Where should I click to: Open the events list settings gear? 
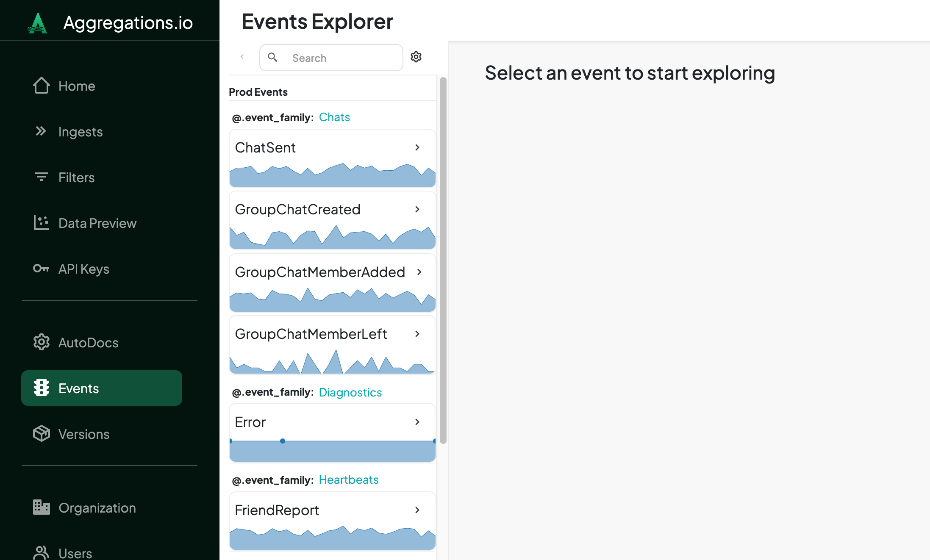(x=416, y=57)
